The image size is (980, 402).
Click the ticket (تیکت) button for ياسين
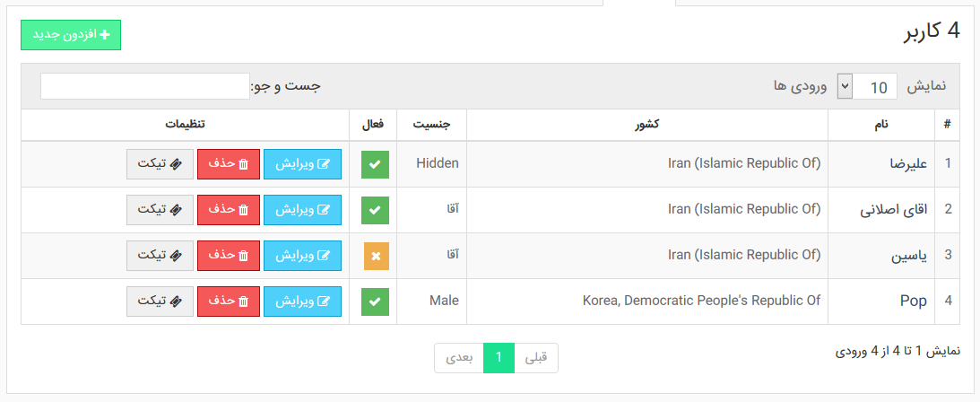click(160, 256)
